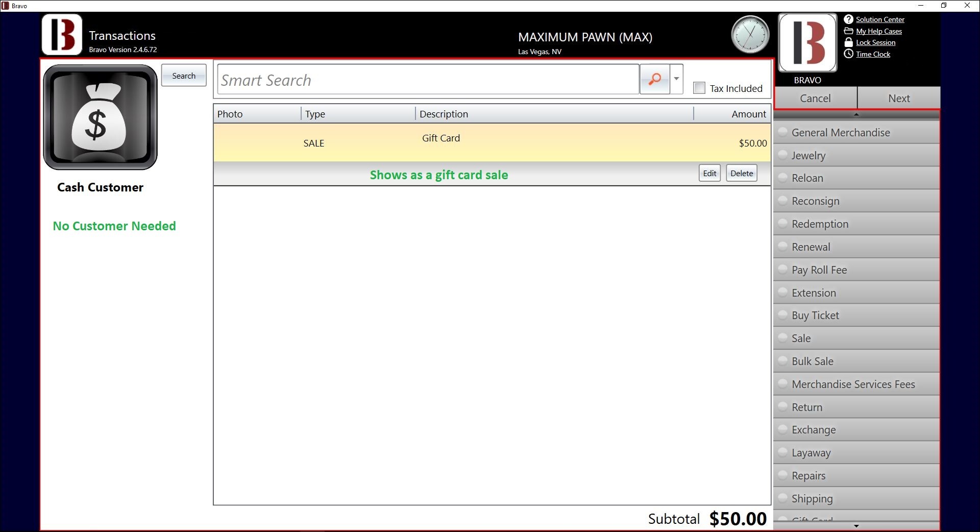Open the Solution Center link

pyautogui.click(x=880, y=19)
